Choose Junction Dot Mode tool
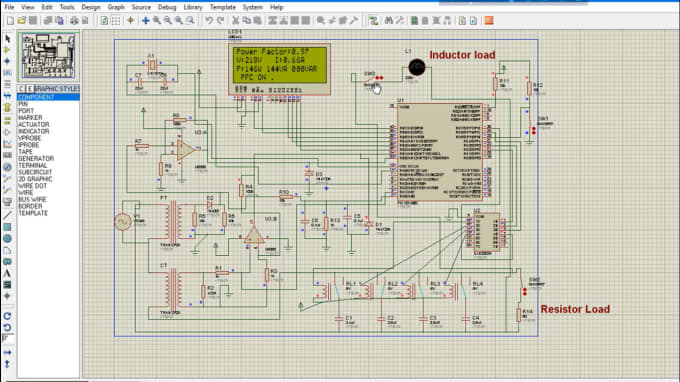The image size is (680, 382). click(x=7, y=61)
